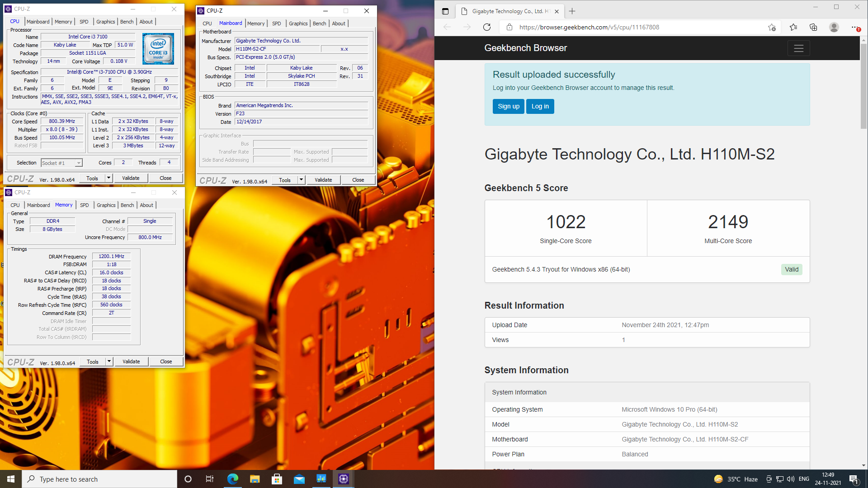Click the 2149 Multi-Core Score
This screenshot has width=868, height=488.
[x=728, y=222]
